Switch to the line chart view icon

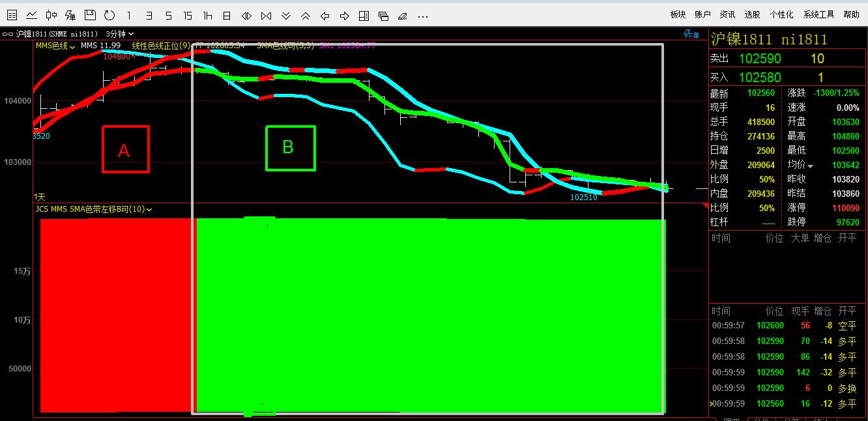31,15
